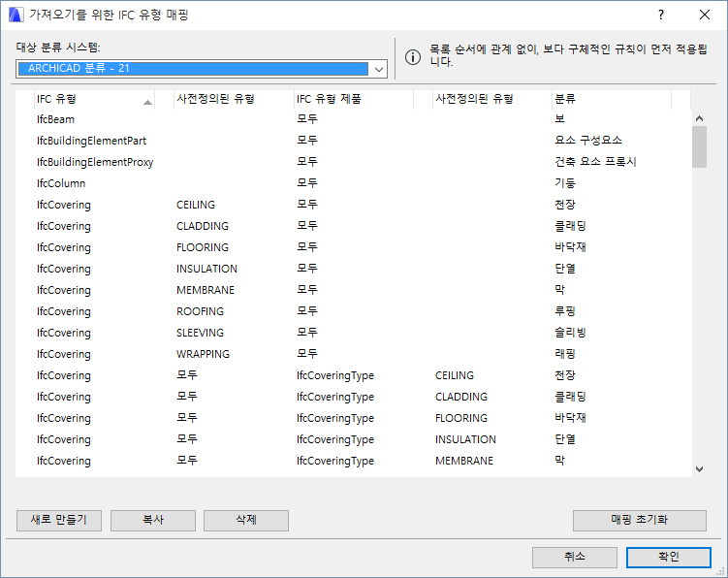Click the WRAPPING predefined type cell

(x=203, y=355)
